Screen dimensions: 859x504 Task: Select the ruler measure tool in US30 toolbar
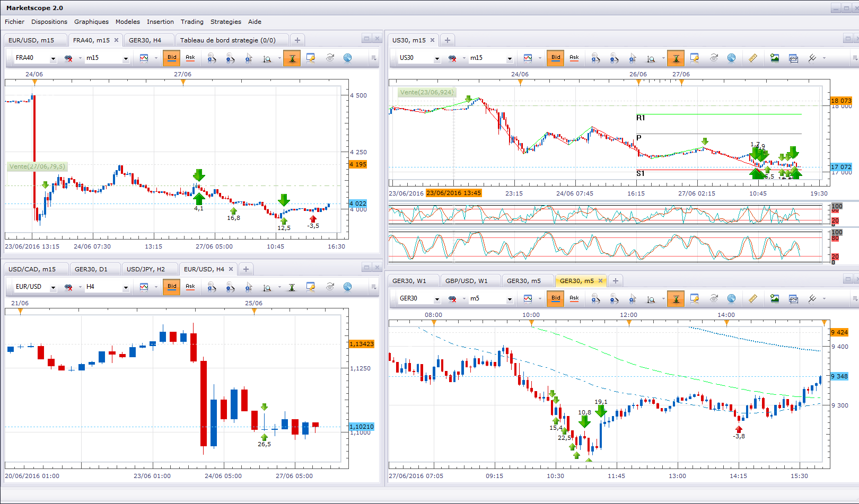coord(752,58)
